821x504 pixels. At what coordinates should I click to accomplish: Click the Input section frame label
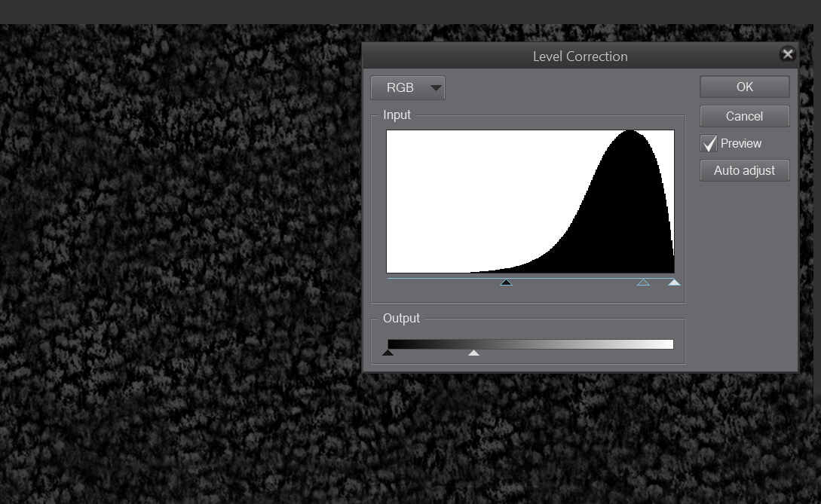397,115
